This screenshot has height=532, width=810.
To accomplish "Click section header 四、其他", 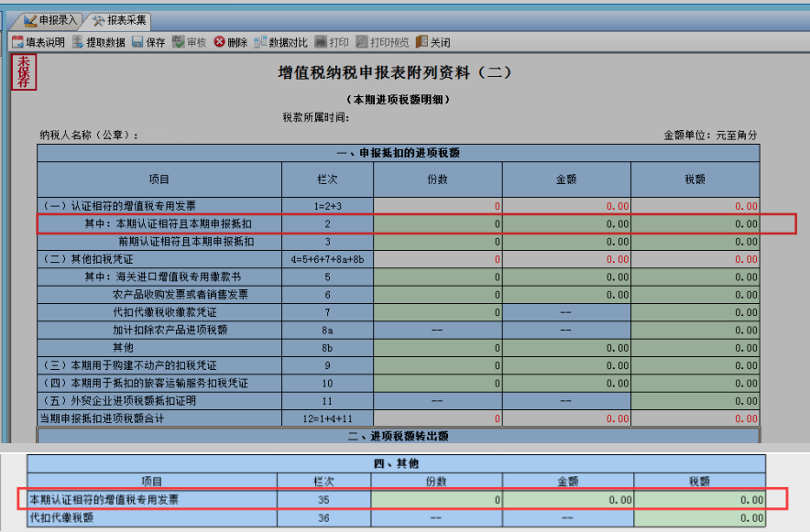I will pyautogui.click(x=396, y=463).
